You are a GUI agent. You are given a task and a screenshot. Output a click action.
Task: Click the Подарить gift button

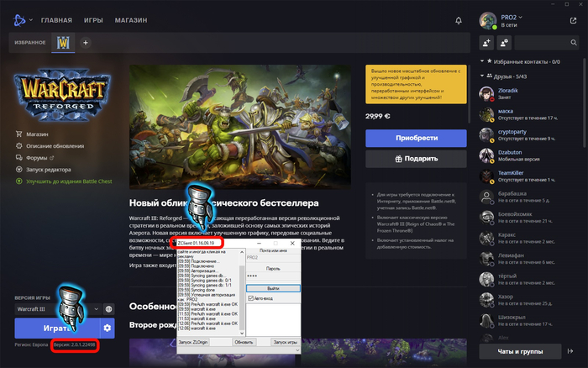[416, 158]
